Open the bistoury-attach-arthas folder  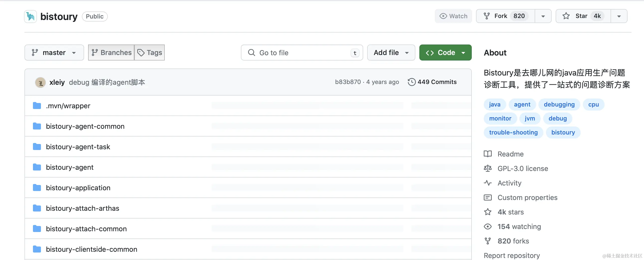(x=83, y=208)
